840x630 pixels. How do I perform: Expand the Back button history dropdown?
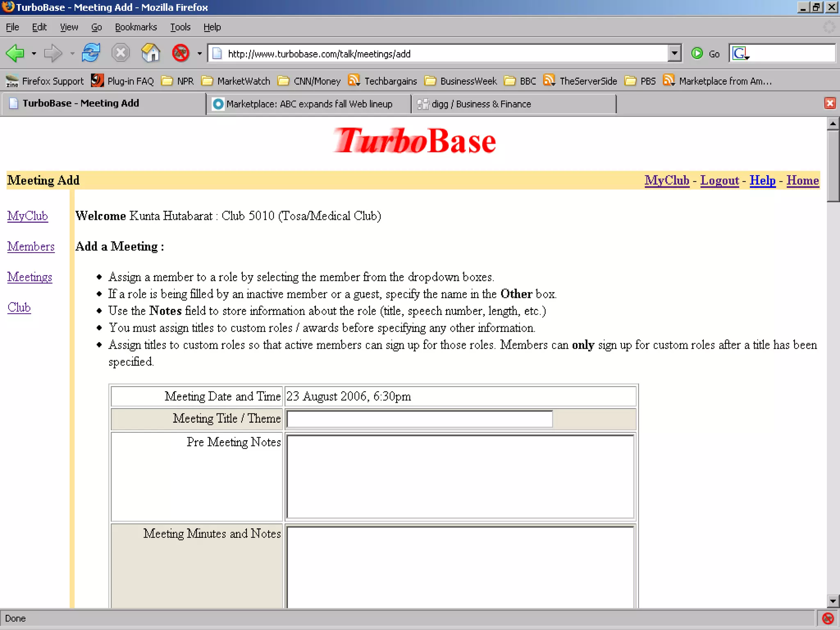(34, 54)
